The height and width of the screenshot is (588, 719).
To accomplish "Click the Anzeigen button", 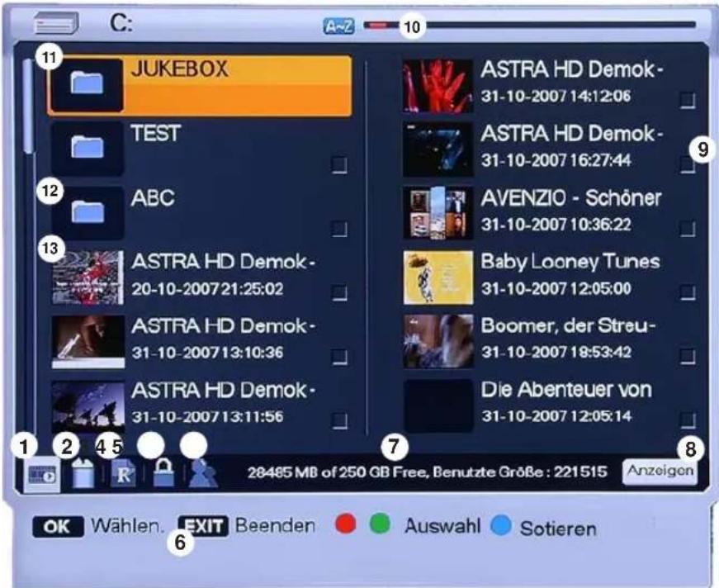I will pos(660,471).
